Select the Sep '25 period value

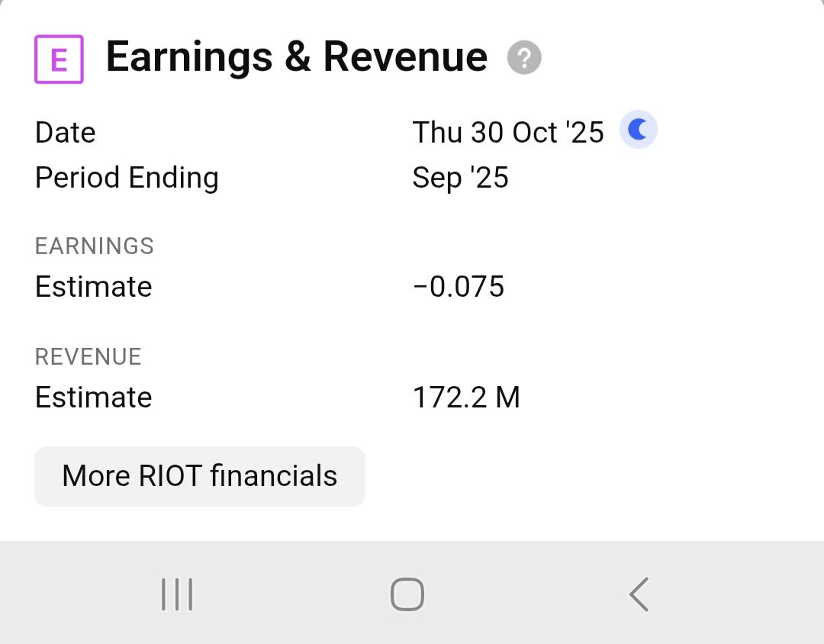coord(460,178)
